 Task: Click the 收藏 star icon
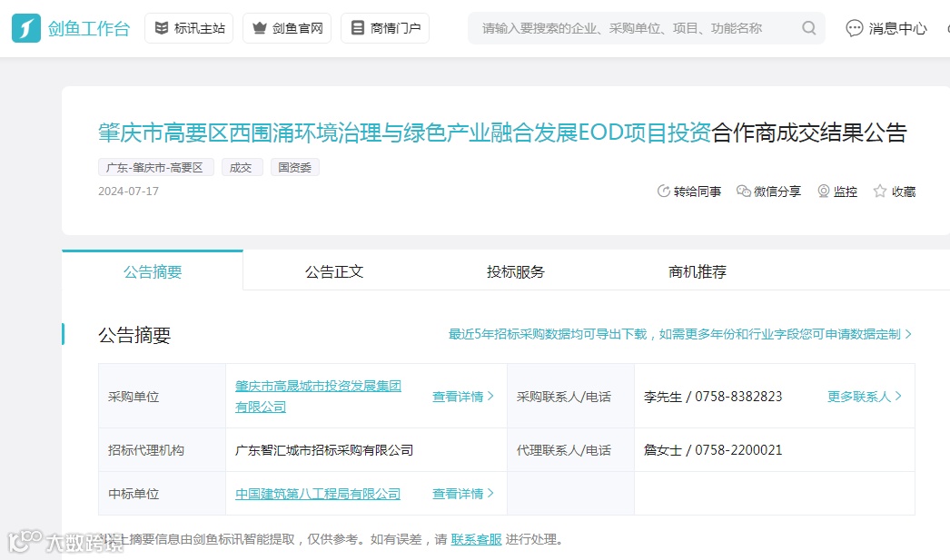880,192
